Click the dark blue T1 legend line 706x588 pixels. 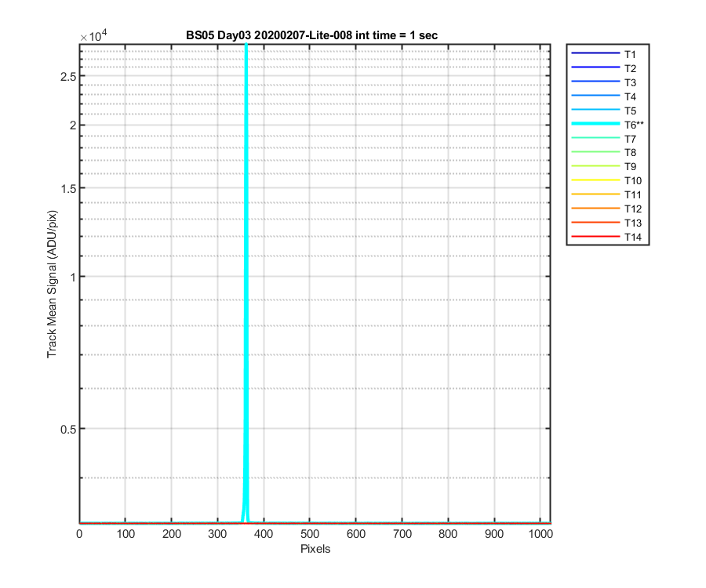pos(595,53)
